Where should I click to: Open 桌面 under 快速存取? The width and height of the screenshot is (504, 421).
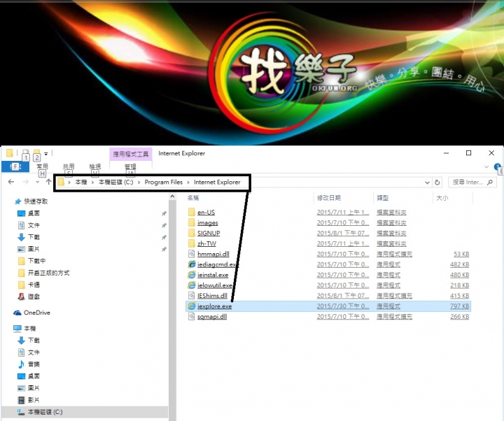pyautogui.click(x=29, y=213)
